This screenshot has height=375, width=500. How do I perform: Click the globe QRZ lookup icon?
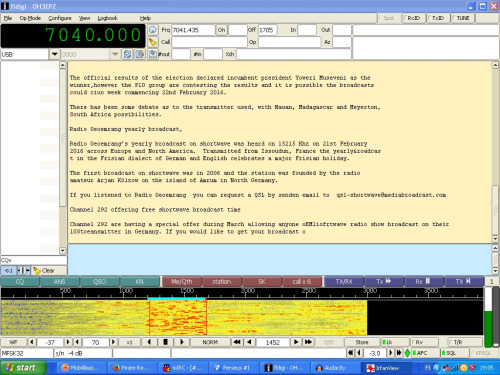(x=153, y=30)
